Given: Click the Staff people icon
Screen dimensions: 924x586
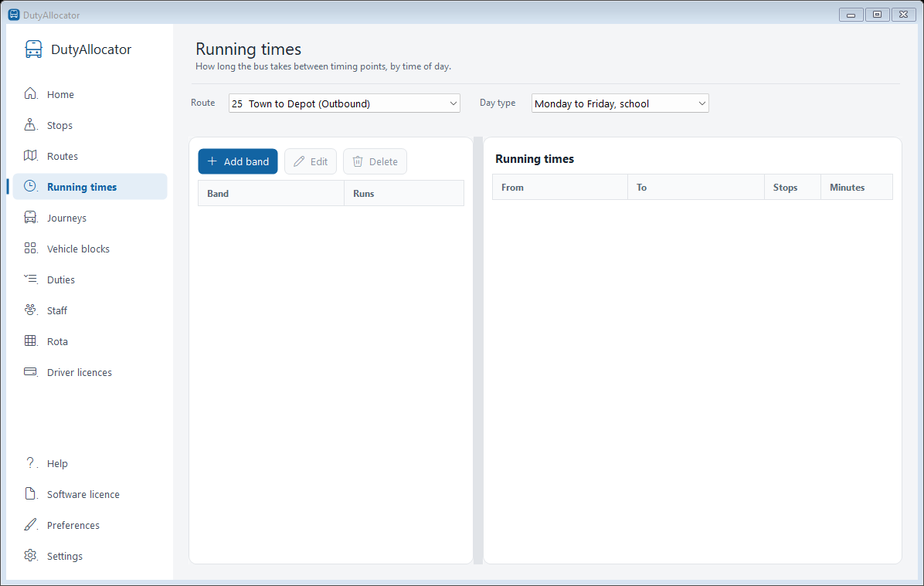Looking at the screenshot, I should pos(31,310).
